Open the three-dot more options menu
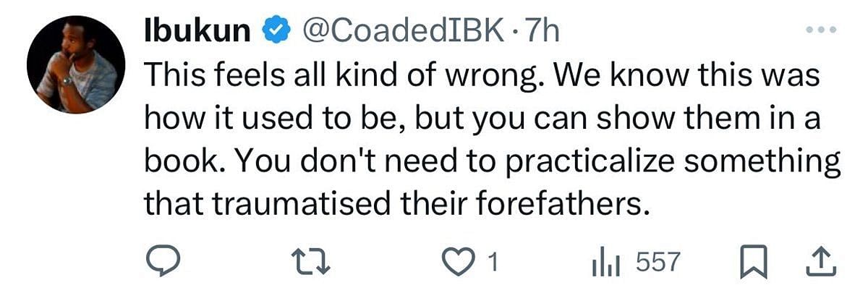Image resolution: width=868 pixels, height=288 pixels. [x=822, y=31]
